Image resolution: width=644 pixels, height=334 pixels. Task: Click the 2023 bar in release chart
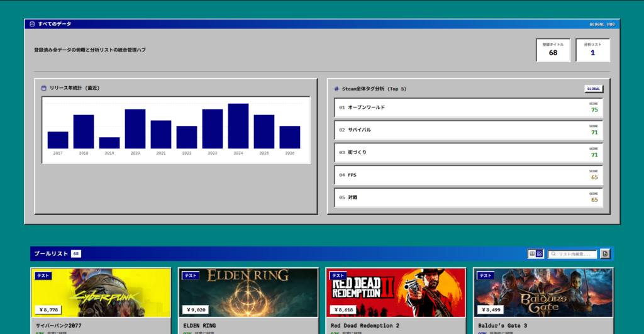[213, 128]
